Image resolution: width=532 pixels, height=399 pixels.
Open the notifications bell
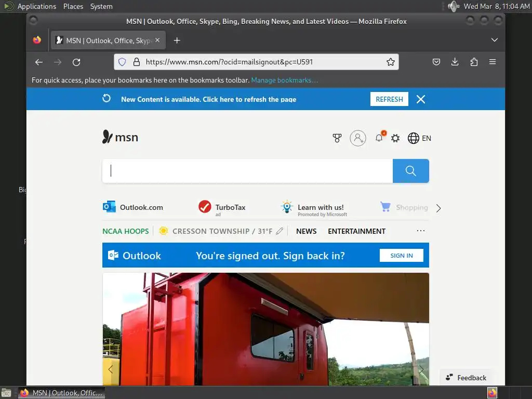click(379, 137)
